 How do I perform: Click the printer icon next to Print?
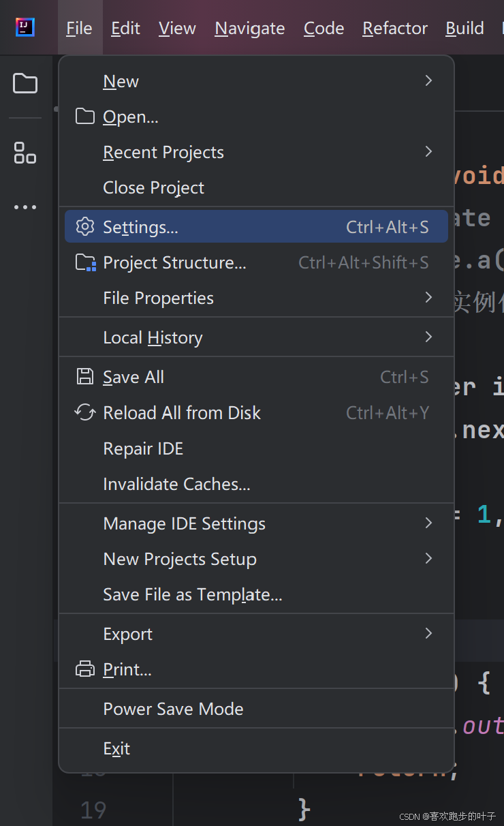85,669
